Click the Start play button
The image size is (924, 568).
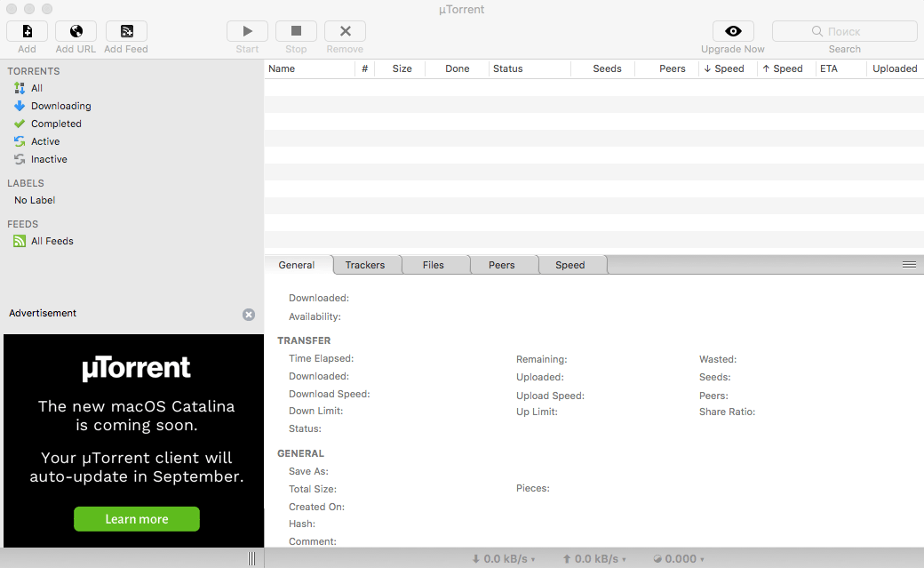[x=248, y=31]
